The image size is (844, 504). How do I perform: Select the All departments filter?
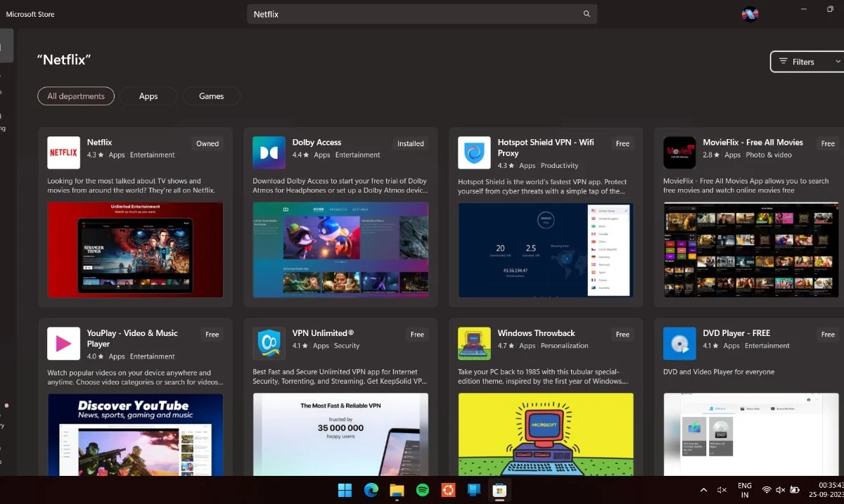coord(76,96)
